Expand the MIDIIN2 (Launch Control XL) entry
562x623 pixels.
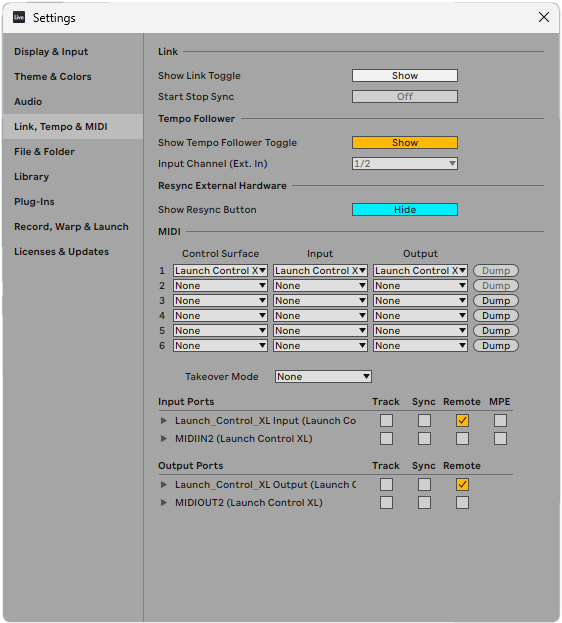tap(163, 439)
